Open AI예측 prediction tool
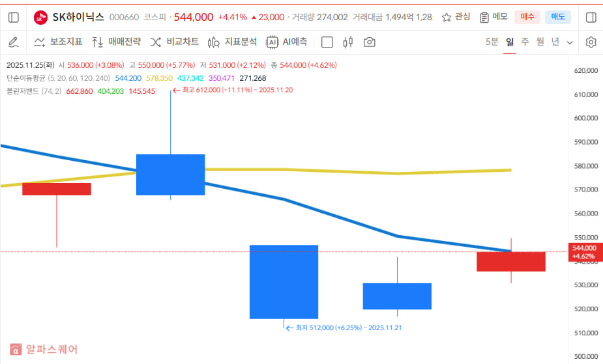 coord(286,42)
